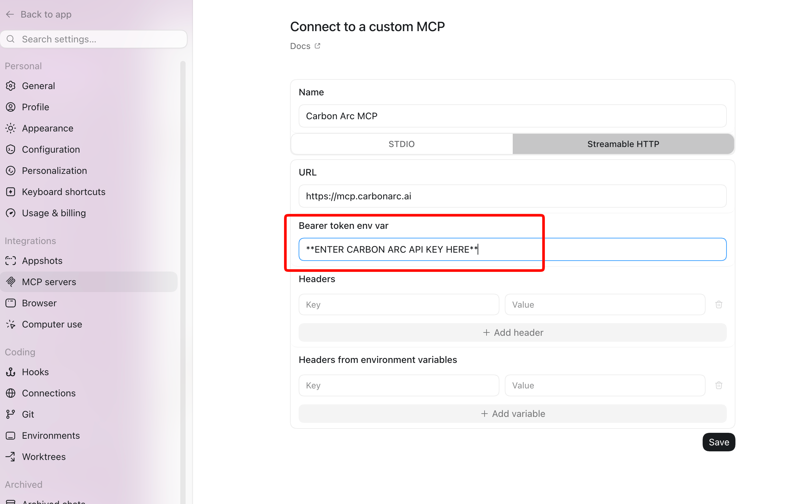The height and width of the screenshot is (504, 812).
Task: Click the search magnifier icon
Action: tap(11, 39)
